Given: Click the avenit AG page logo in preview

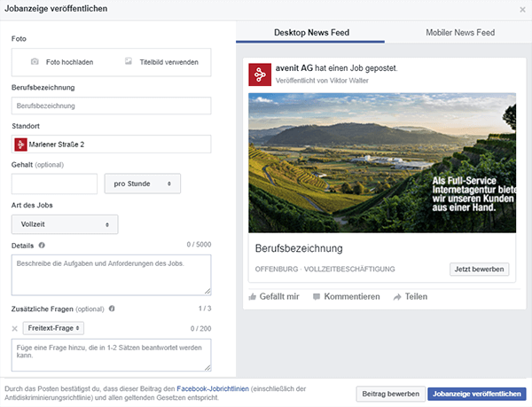Looking at the screenshot, I should (x=260, y=74).
